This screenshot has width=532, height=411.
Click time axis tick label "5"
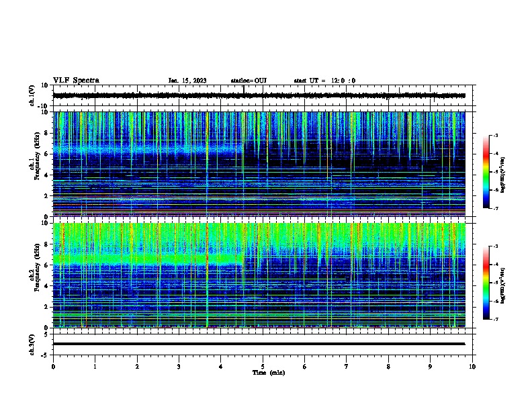[263, 367]
